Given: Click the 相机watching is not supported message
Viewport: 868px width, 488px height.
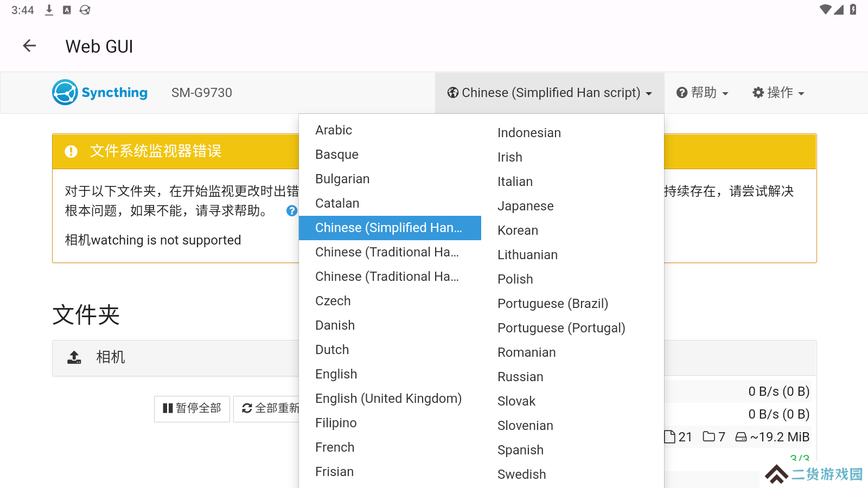Looking at the screenshot, I should point(153,240).
